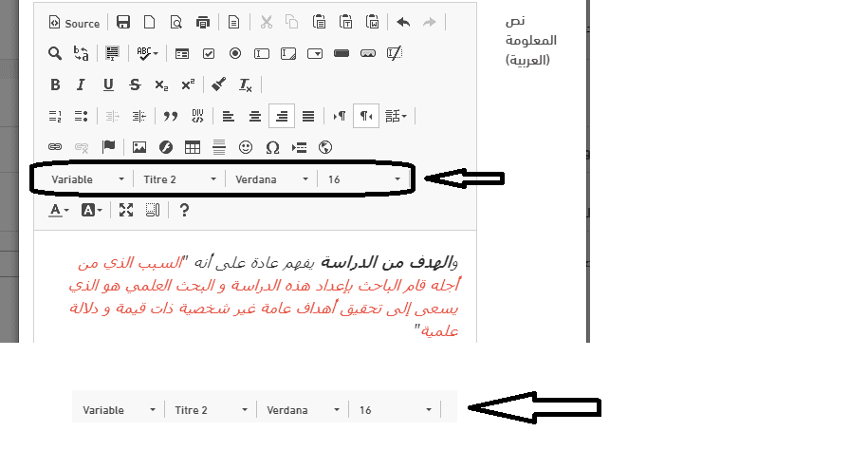Viewport: 868px width, 469px height.
Task: Insert a Text Field form element
Action: (261, 53)
